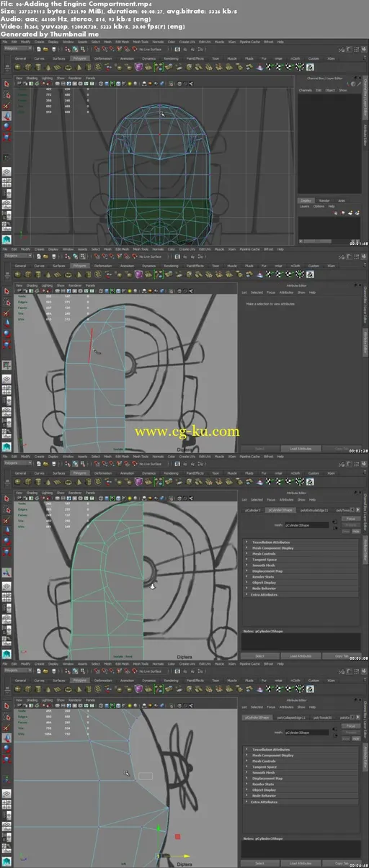Open the Object menu in the Channel Box
This screenshot has height=868, width=369.
[x=330, y=90]
